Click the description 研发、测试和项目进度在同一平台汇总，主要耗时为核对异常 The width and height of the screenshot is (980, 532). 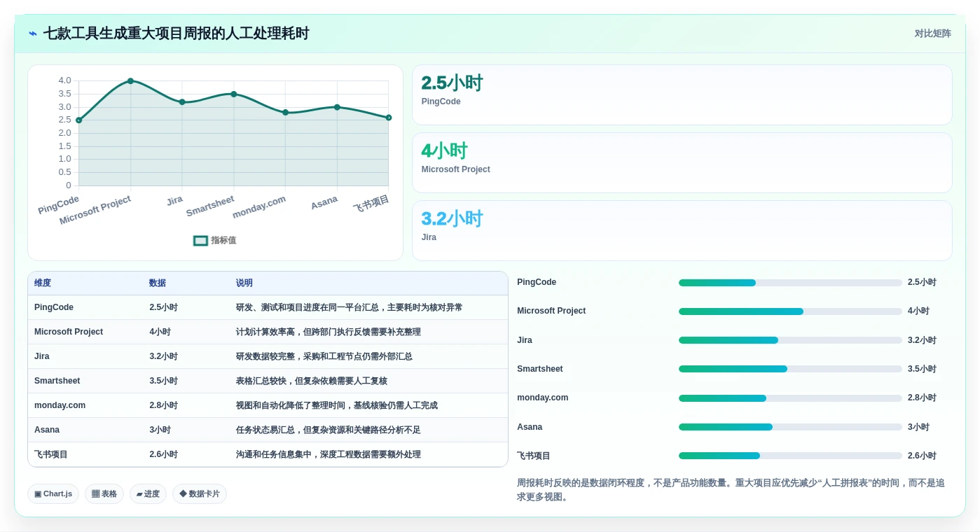click(350, 307)
